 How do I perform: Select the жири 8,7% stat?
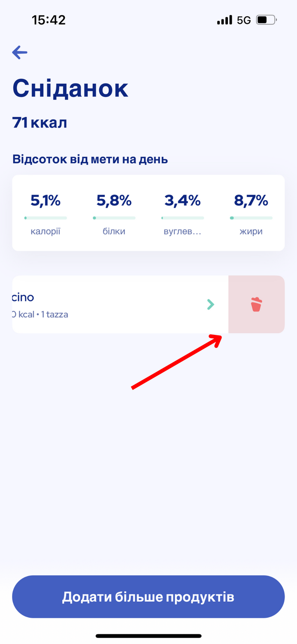[252, 213]
